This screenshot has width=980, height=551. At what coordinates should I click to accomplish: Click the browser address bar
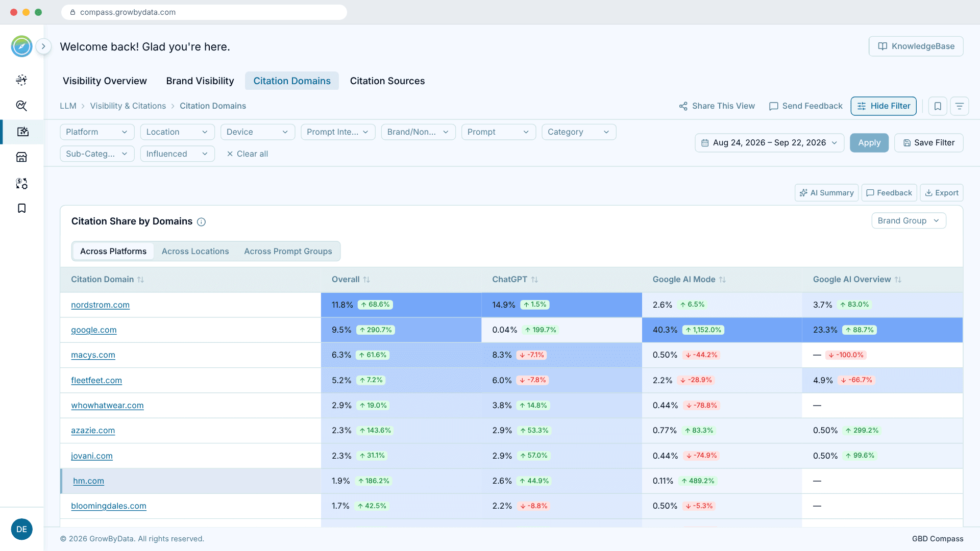pyautogui.click(x=204, y=12)
